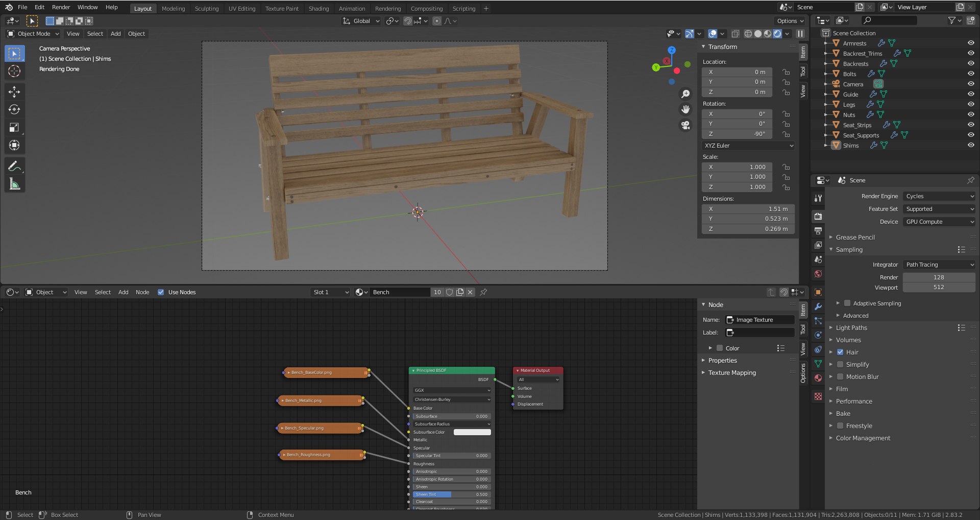980x520 pixels.
Task: Open the Feature Set dropdown
Action: [x=939, y=209]
